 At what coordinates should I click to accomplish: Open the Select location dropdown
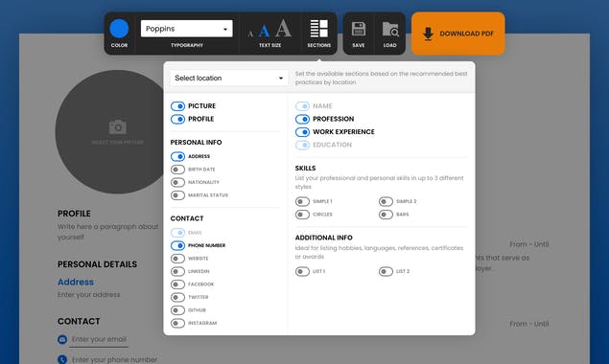point(229,78)
